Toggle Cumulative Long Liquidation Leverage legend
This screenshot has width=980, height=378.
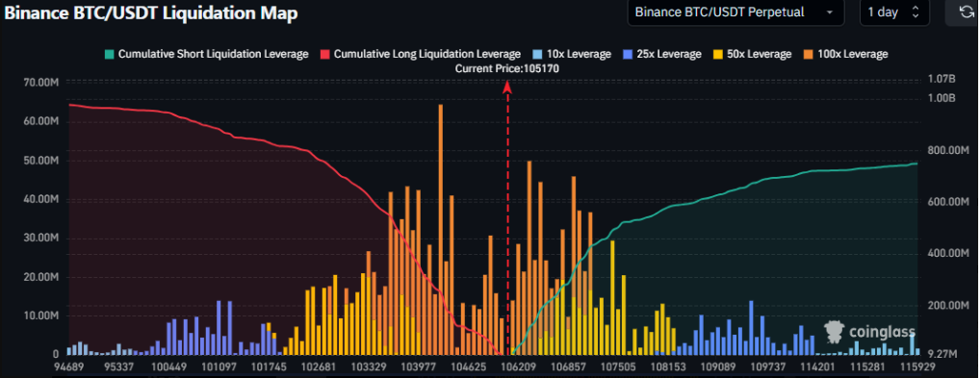(x=420, y=55)
